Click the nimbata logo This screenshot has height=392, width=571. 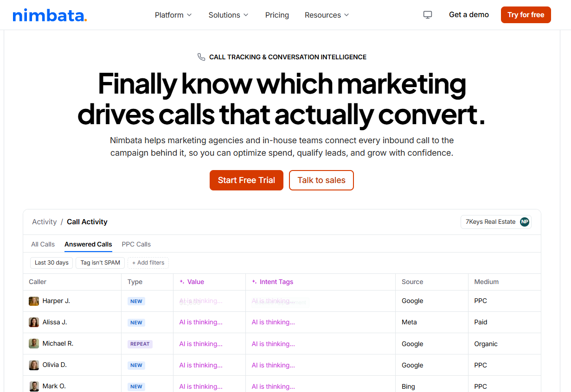pos(50,15)
